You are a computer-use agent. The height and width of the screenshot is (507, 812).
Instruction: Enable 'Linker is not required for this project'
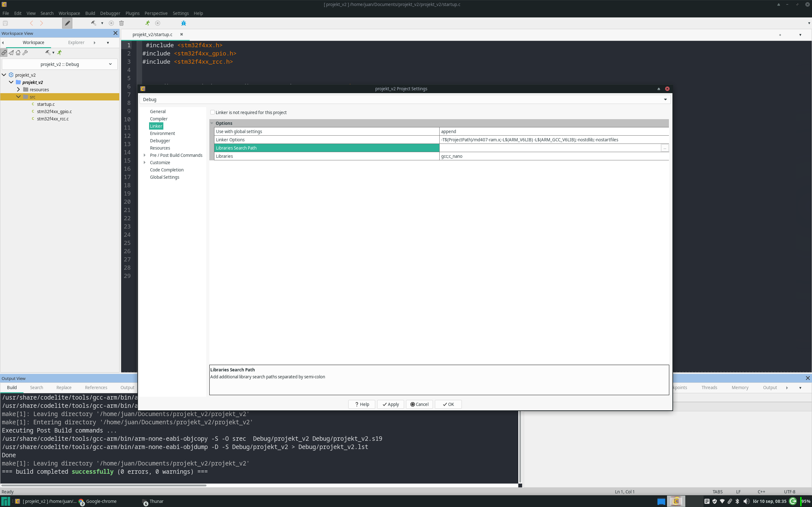pyautogui.click(x=213, y=112)
